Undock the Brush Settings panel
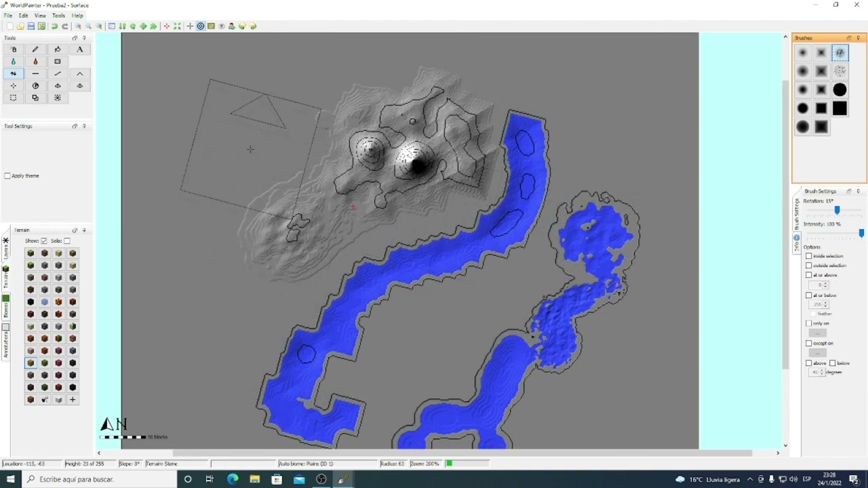This screenshot has width=868, height=488. click(x=848, y=191)
